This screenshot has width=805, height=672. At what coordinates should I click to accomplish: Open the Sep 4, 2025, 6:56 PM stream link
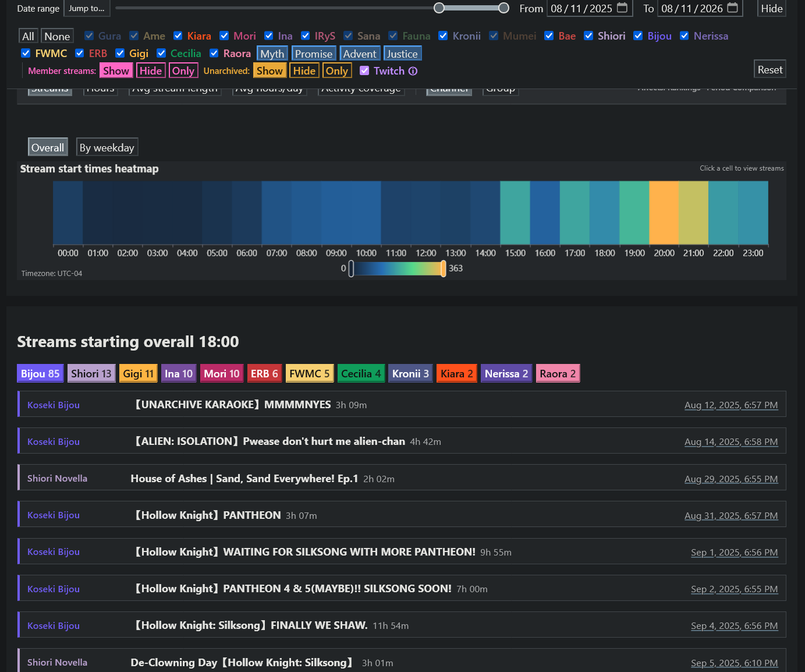(x=735, y=626)
